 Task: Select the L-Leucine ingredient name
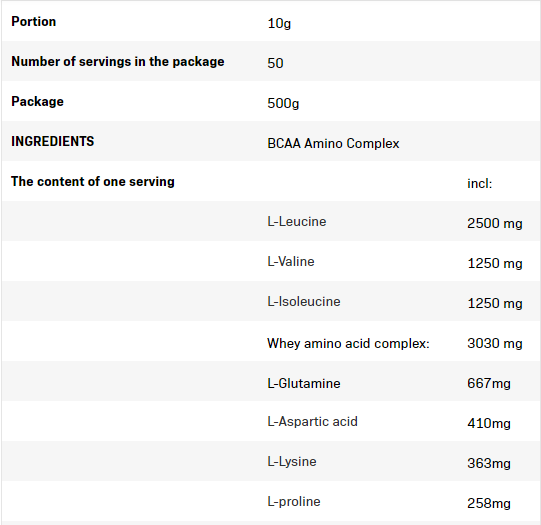click(297, 221)
